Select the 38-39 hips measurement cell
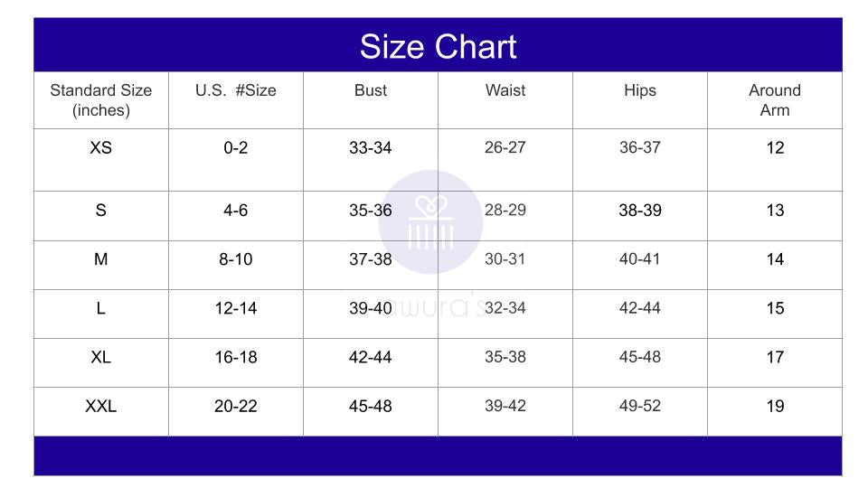This screenshot has height=488, width=868. tap(640, 210)
